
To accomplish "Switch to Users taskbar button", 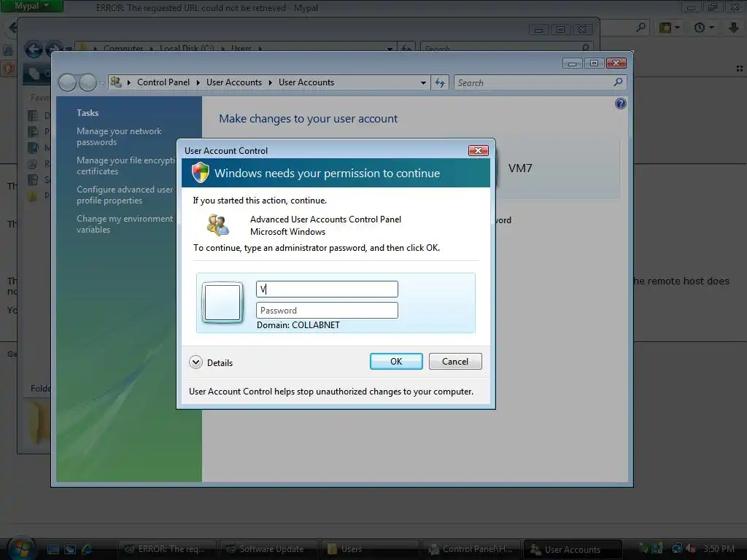I will pos(369,549).
